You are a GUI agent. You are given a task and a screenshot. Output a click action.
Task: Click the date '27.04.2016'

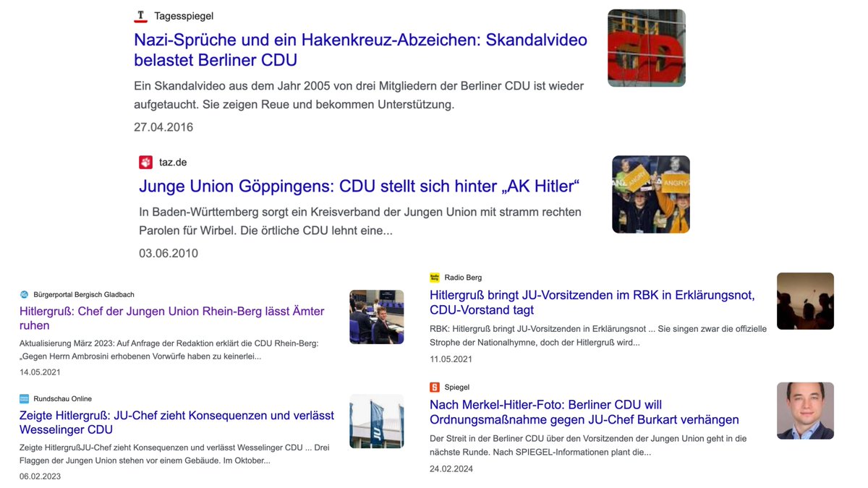click(x=163, y=127)
